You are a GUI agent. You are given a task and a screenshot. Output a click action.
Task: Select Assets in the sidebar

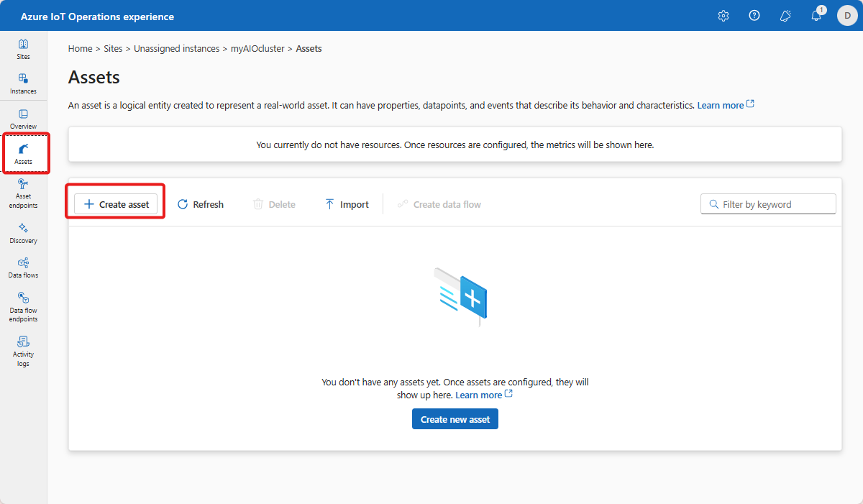coord(23,153)
